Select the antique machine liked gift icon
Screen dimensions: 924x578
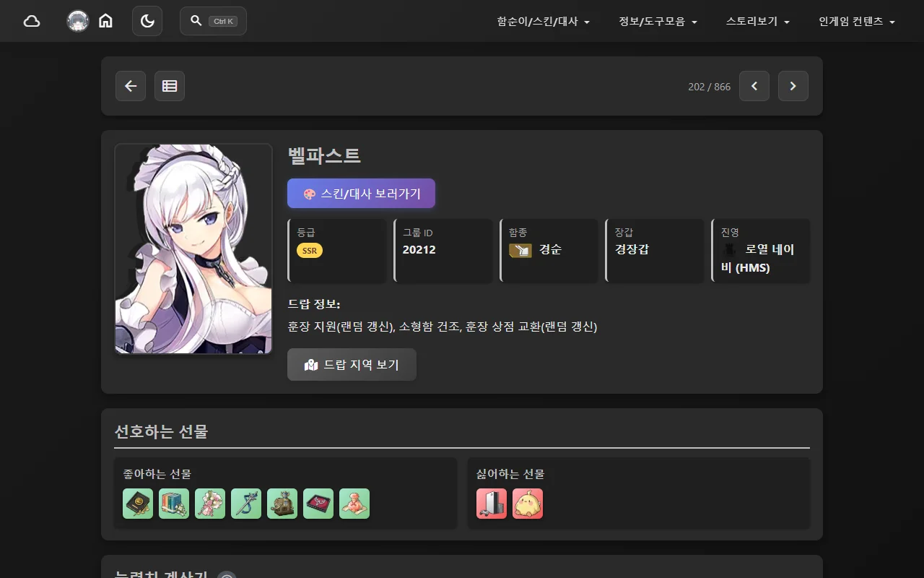pyautogui.click(x=282, y=504)
